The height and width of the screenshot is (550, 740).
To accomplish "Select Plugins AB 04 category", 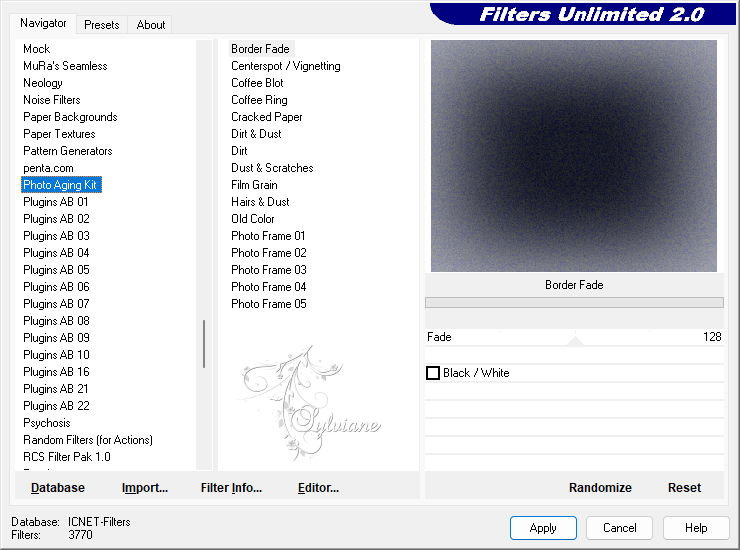I will pyautogui.click(x=56, y=253).
